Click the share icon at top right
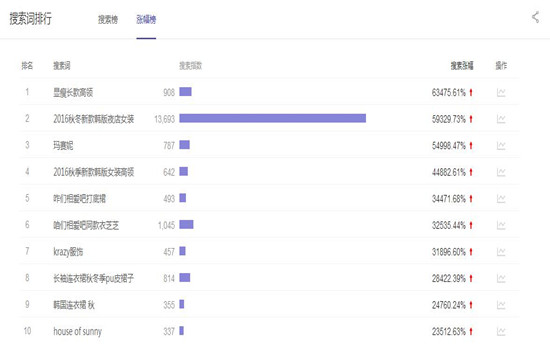 [x=536, y=17]
